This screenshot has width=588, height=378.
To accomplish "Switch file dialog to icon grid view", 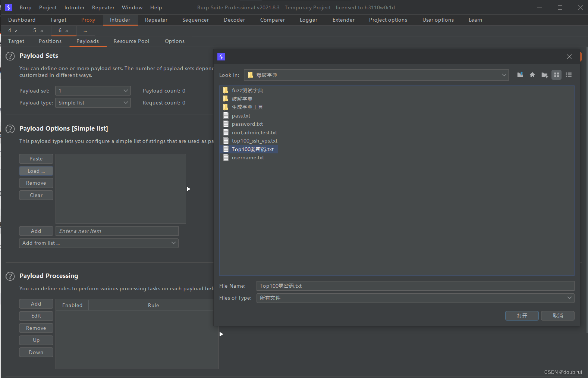I will click(x=557, y=75).
